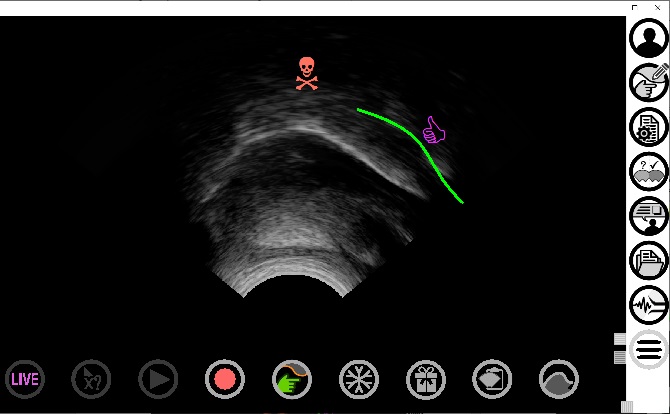The height and width of the screenshot is (414, 670).
Task: Click the red skull and crossbones marker
Action: (308, 74)
